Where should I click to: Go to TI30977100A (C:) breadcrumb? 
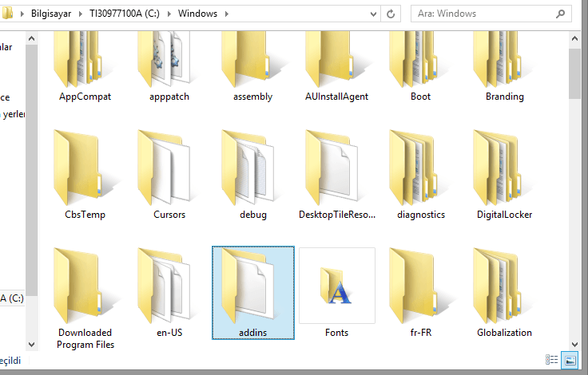point(128,14)
